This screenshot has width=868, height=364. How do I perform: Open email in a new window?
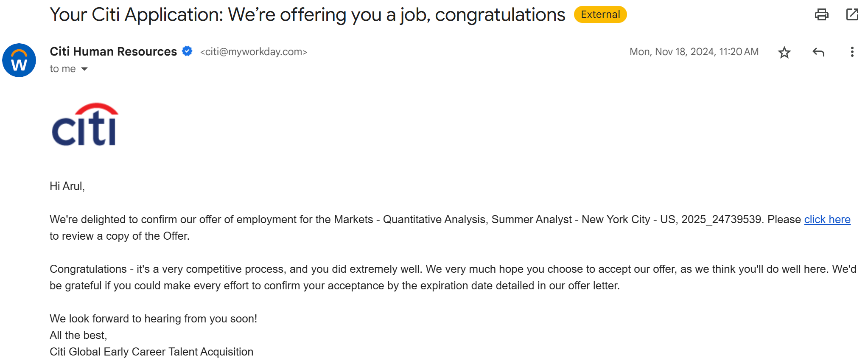(x=852, y=14)
